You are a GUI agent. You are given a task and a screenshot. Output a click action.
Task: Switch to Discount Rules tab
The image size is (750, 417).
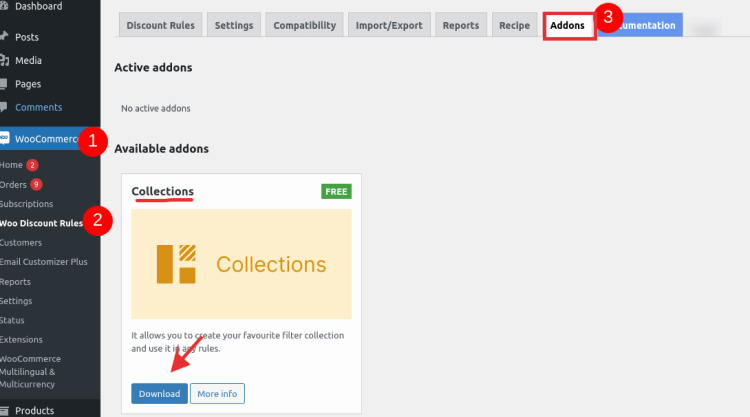tap(160, 25)
